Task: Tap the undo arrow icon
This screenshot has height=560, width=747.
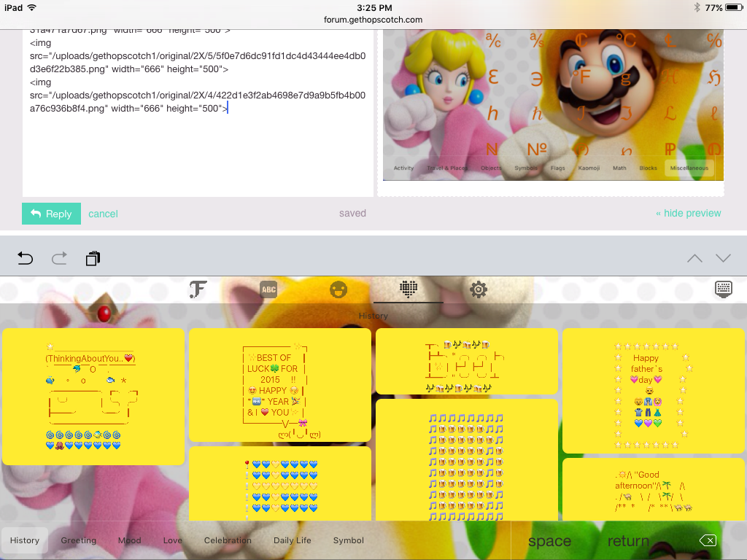Action: (26, 258)
